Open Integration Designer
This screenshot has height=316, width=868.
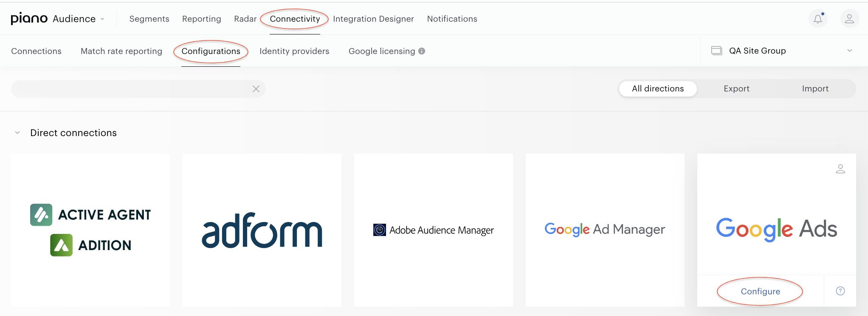click(373, 19)
